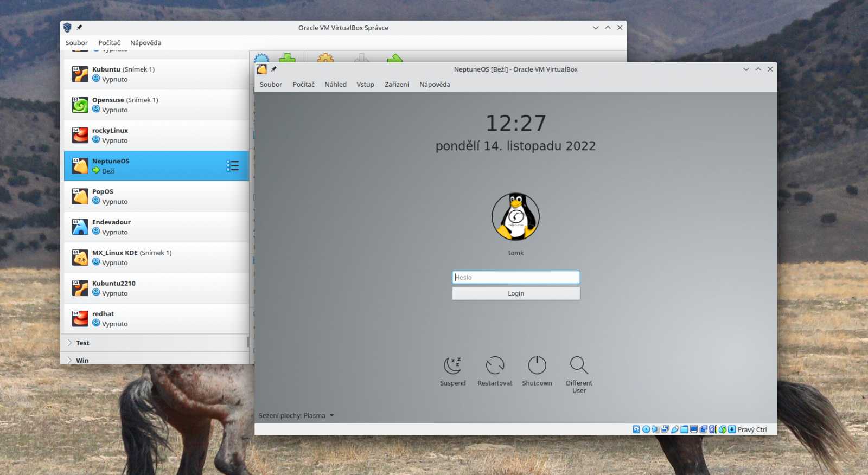This screenshot has width=868, height=475.
Task: Select the Endevadour machine
Action: (x=156, y=227)
